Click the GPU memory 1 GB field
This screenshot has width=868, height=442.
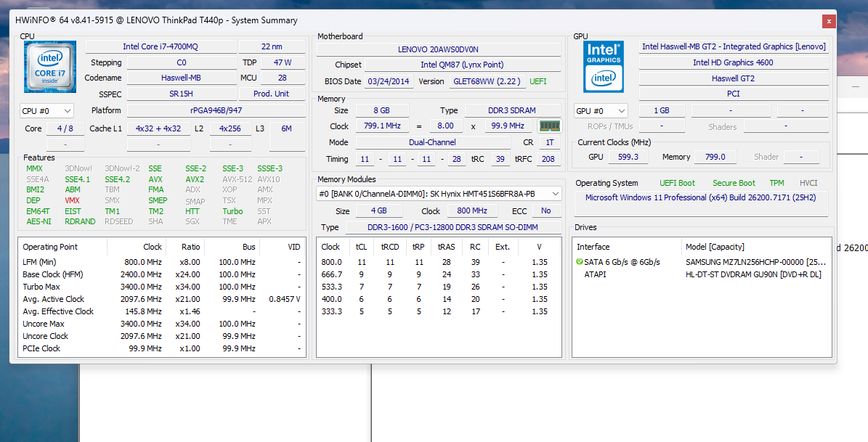[x=662, y=110]
